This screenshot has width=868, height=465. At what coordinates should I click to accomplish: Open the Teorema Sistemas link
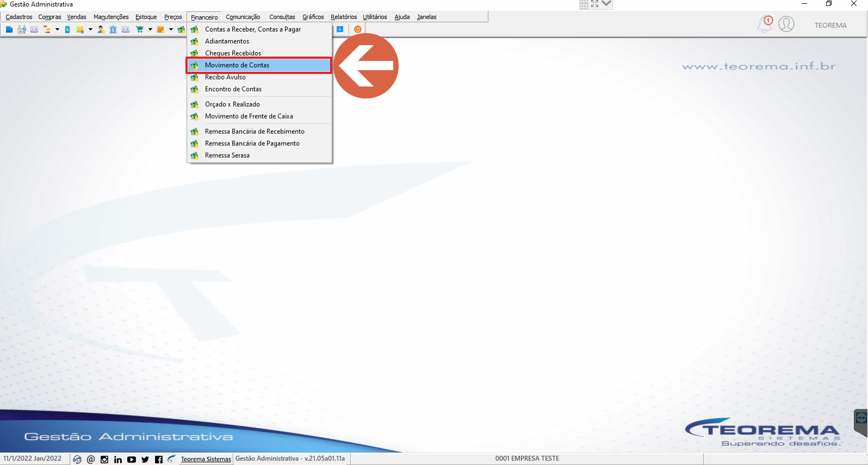(206, 459)
